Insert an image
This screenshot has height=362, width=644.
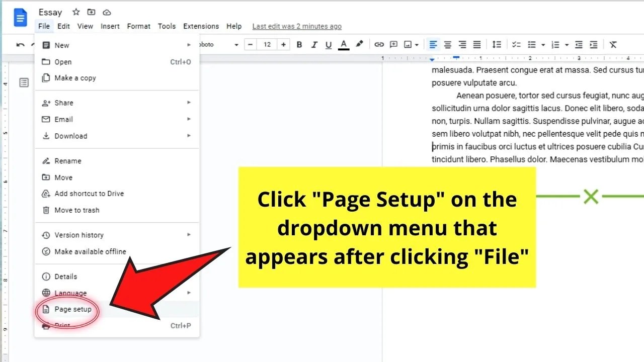[409, 44]
